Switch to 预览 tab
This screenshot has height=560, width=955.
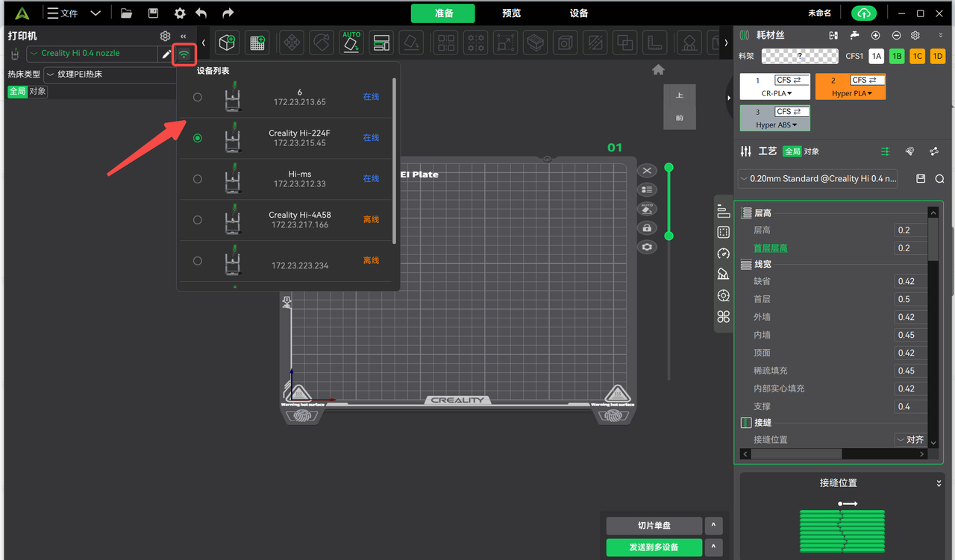click(512, 13)
